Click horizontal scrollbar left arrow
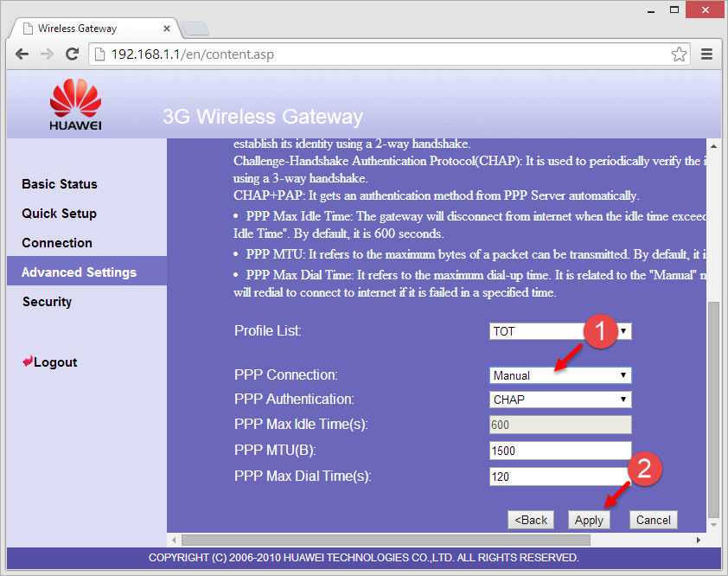The width and height of the screenshot is (728, 576). point(174,540)
